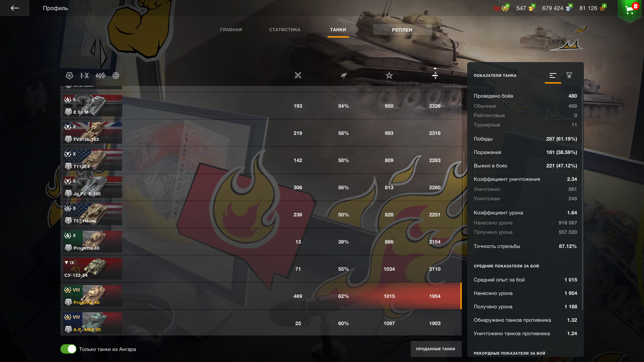Go back using the arrow icon
644x362 pixels.
[x=15, y=8]
